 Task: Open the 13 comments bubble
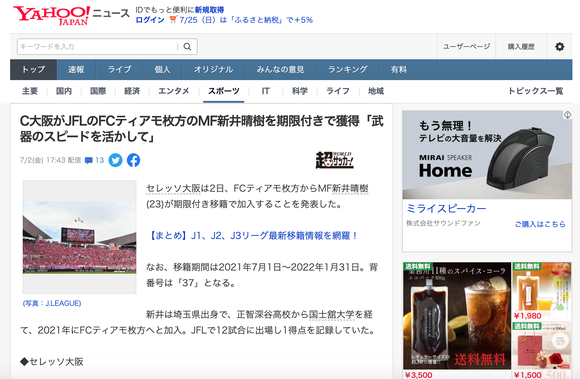pos(94,160)
